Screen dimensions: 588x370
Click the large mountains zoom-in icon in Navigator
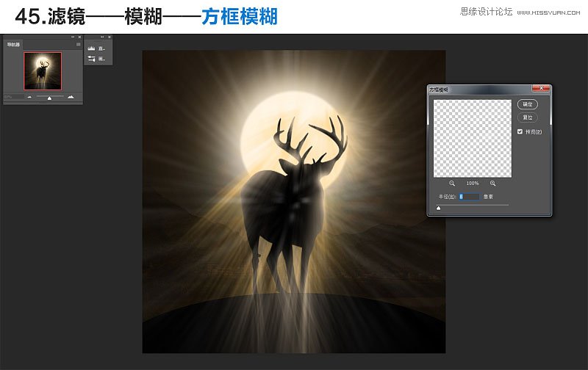coord(71,97)
